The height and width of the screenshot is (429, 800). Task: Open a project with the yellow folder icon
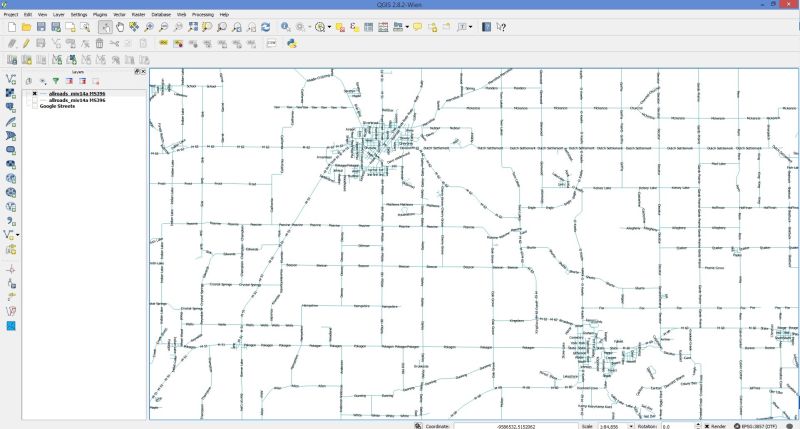tap(27, 27)
